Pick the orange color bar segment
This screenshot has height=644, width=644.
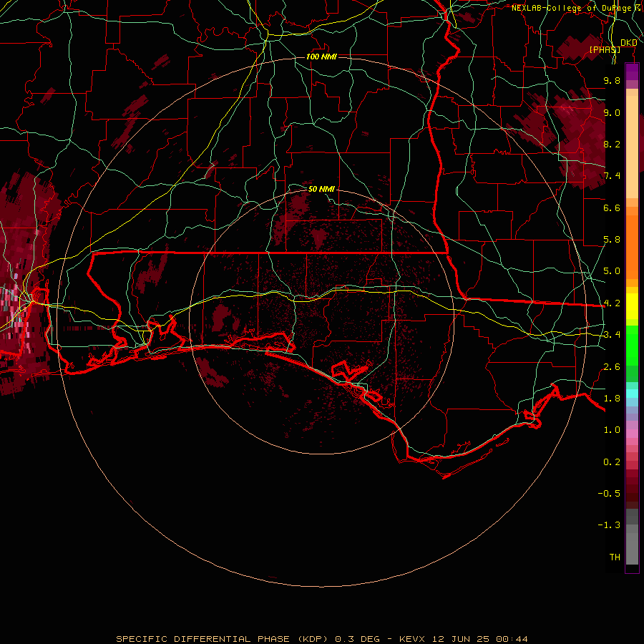click(x=632, y=246)
